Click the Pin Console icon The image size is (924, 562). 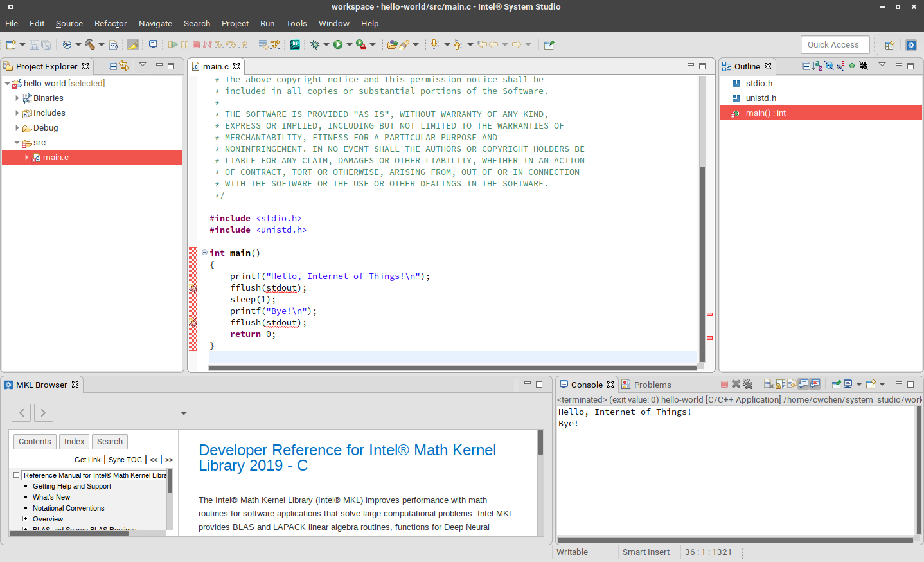(x=836, y=385)
